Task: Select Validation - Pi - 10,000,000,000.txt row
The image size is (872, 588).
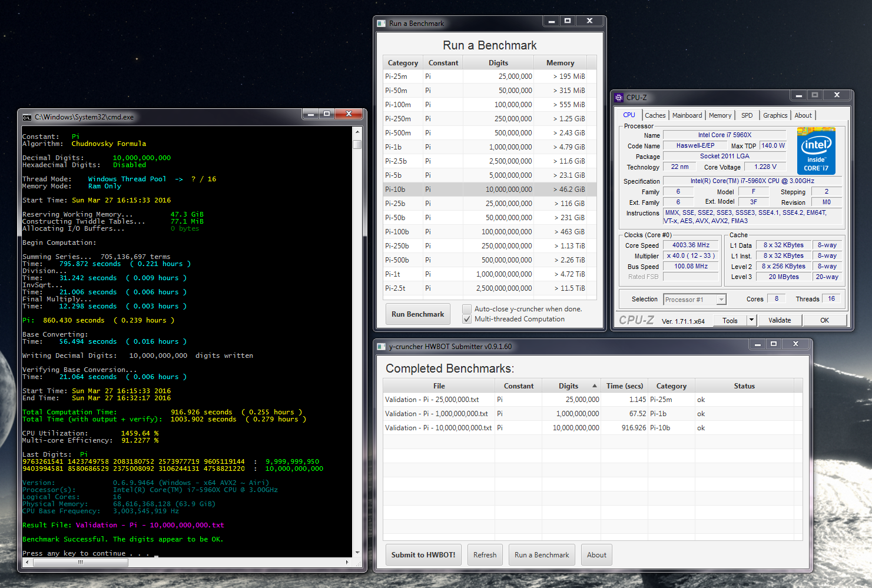Action: coord(592,428)
